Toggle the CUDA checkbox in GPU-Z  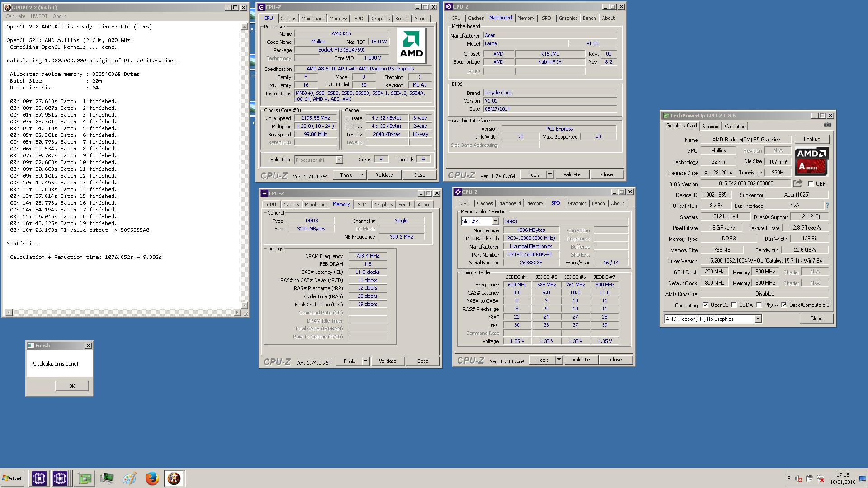[734, 305]
